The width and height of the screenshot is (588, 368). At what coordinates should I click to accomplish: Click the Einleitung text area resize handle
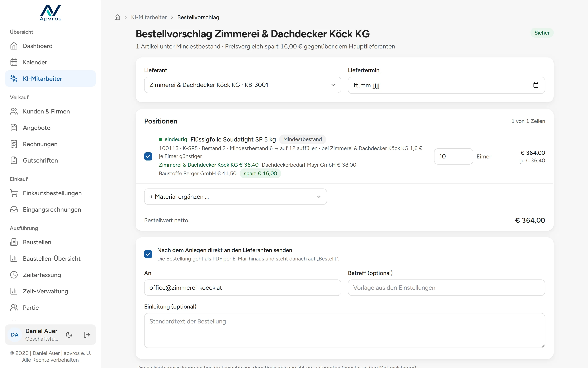(543, 346)
